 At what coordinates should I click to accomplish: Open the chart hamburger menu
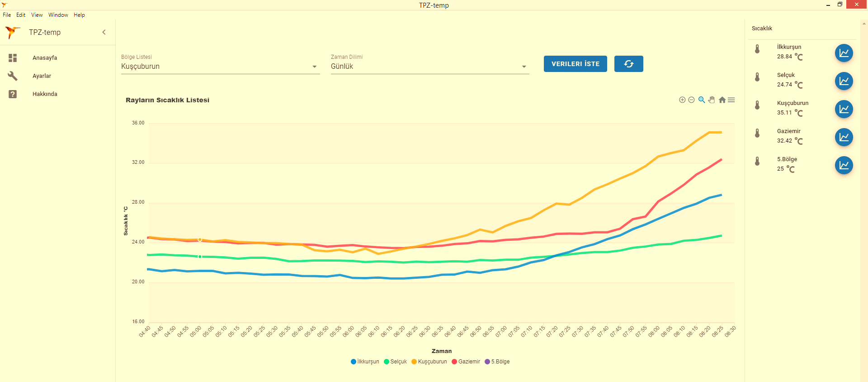731,100
